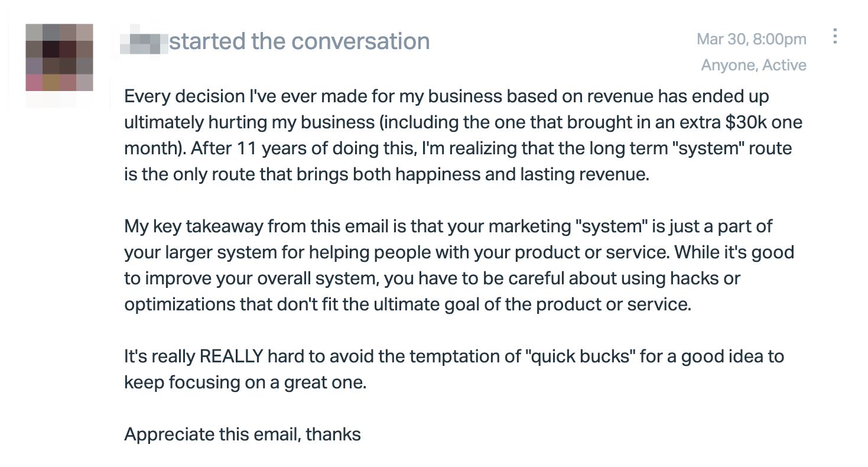
Task: Click the "started the conversation" header text
Action: click(300, 41)
